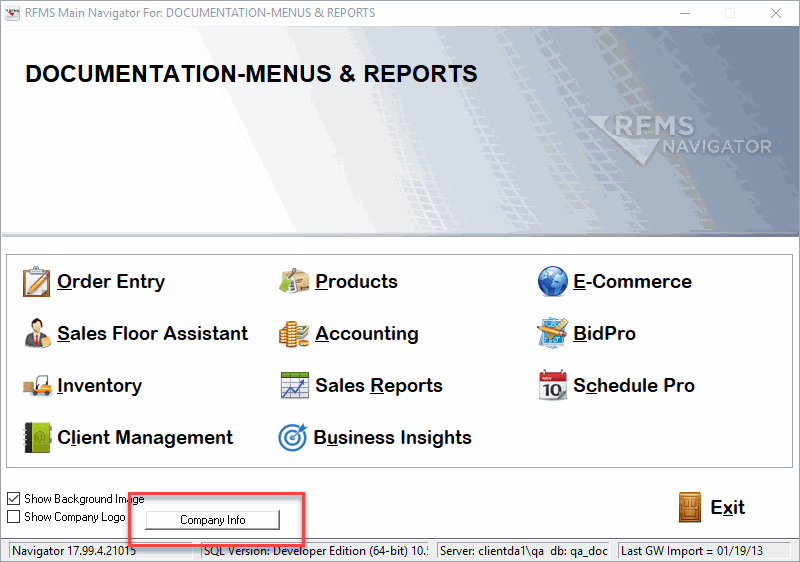Open the Accounting text link
Viewport: 800px width, 562px height.
point(367,334)
